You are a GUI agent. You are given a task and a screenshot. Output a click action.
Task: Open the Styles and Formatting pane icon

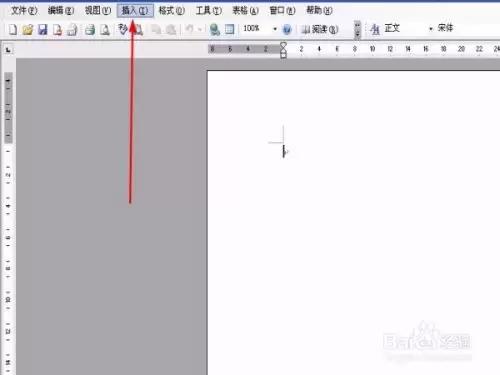[375, 29]
